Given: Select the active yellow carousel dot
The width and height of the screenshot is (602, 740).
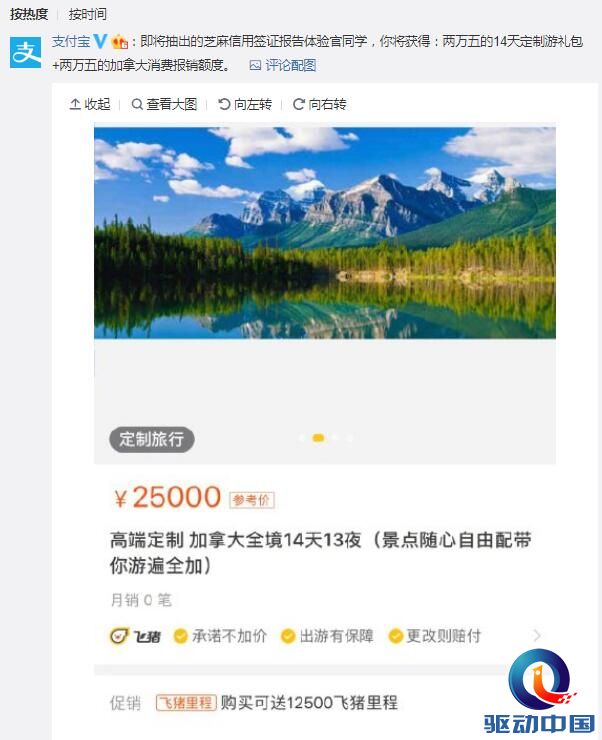Looking at the screenshot, I should point(318,438).
